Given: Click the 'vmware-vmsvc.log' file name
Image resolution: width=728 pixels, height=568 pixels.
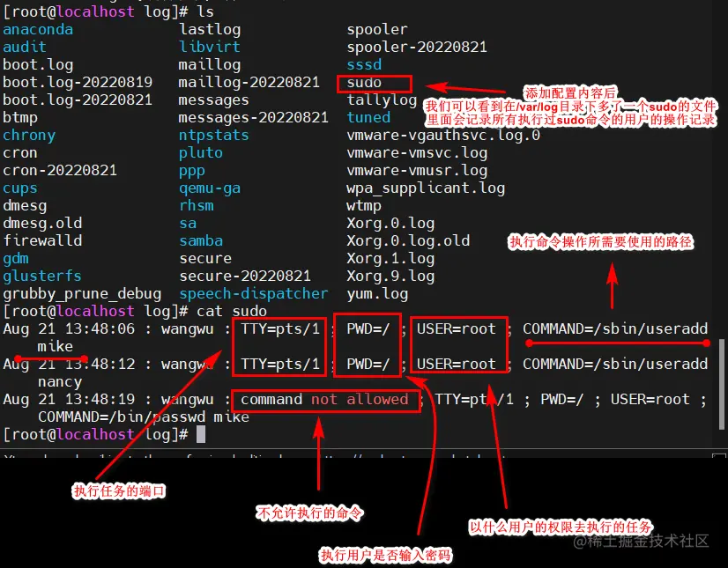Looking at the screenshot, I should click(x=417, y=152).
